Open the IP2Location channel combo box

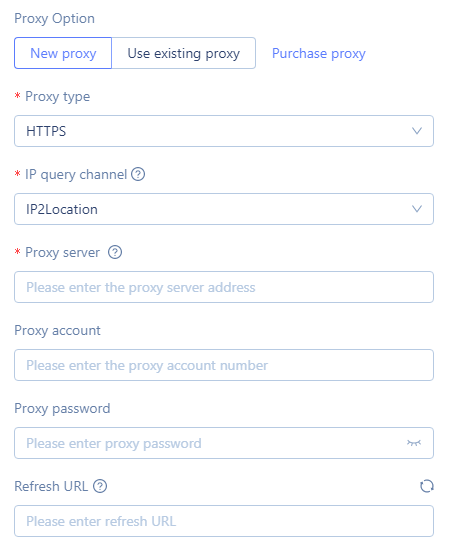pos(224,209)
